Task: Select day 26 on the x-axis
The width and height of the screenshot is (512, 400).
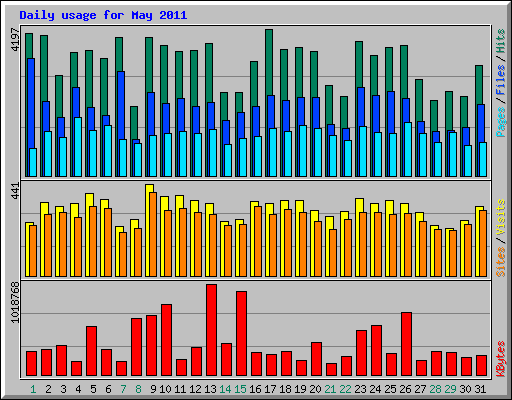Action: pos(405,389)
